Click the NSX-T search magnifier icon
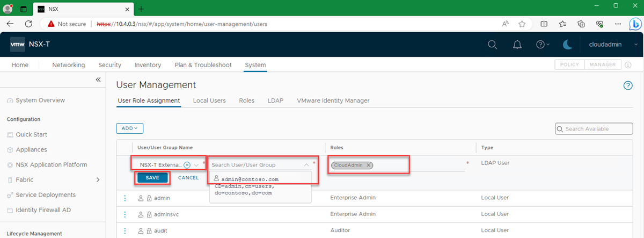The image size is (644, 238). click(x=492, y=45)
